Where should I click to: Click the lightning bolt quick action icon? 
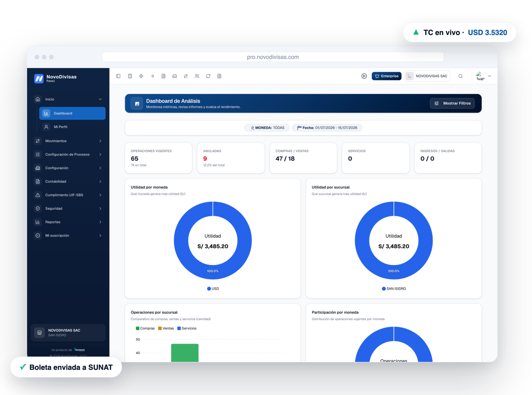(x=141, y=76)
